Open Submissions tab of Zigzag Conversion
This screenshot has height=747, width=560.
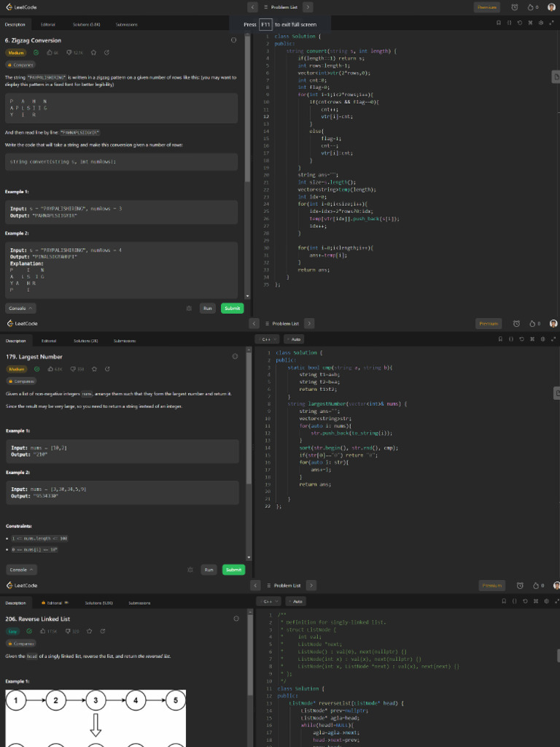127,24
